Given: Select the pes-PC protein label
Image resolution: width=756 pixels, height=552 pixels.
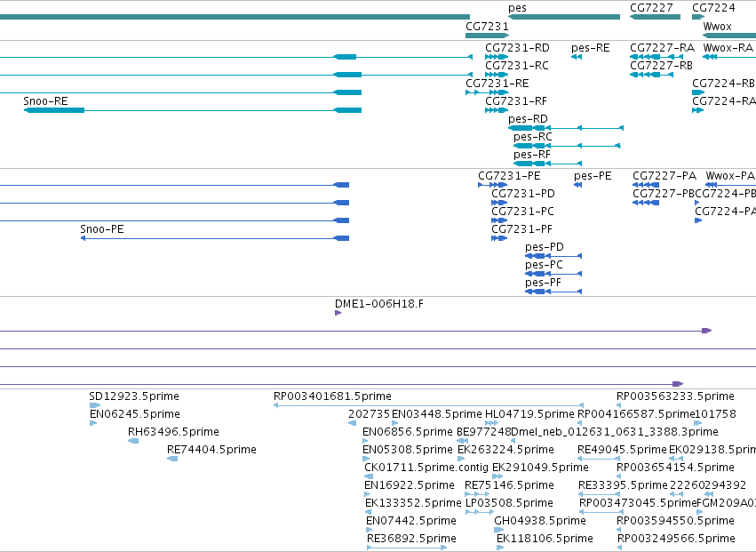Looking at the screenshot, I should point(544,266).
